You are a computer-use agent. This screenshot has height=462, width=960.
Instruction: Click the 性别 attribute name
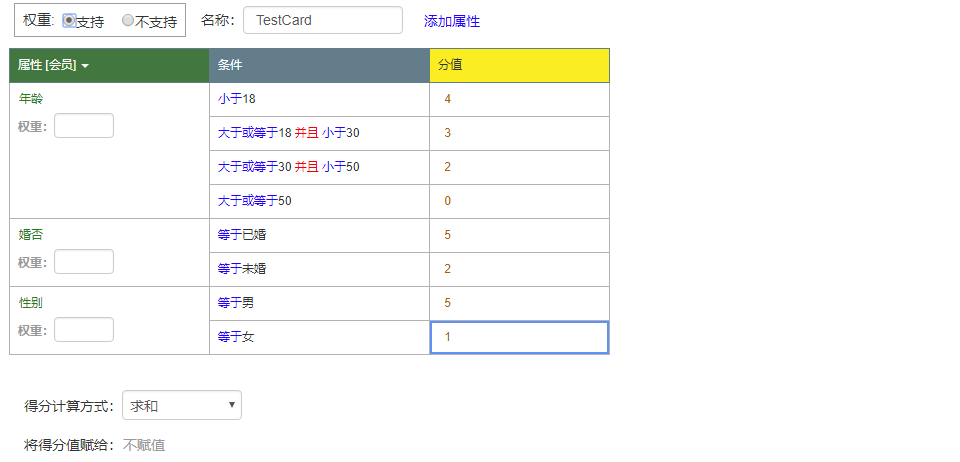(x=31, y=302)
